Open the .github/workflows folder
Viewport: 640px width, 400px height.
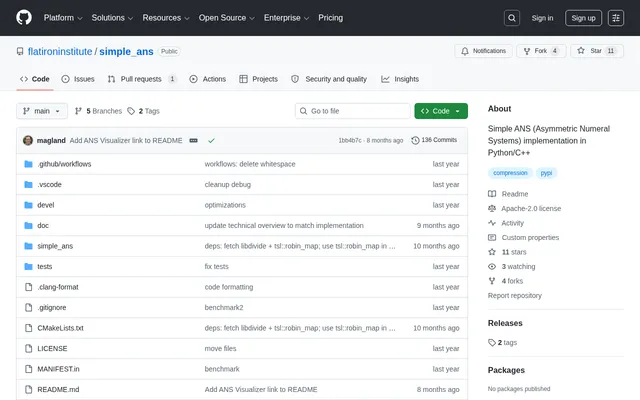click(64, 164)
